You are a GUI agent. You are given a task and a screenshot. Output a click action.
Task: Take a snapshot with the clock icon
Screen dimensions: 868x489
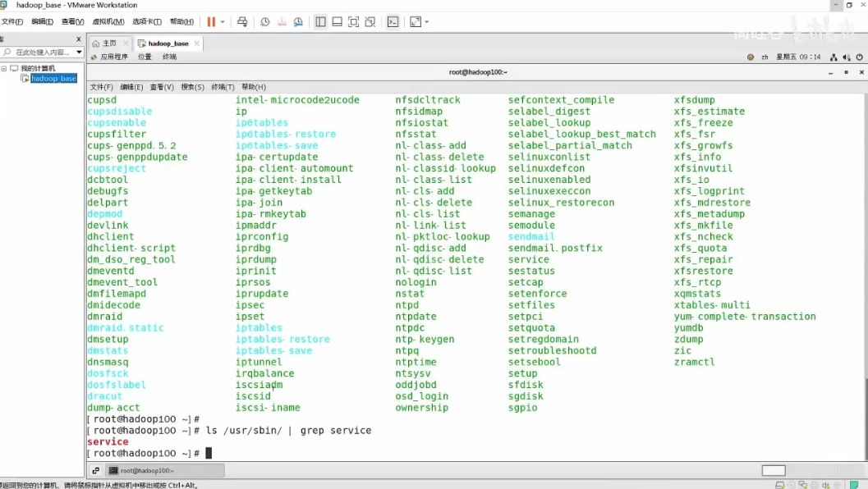coord(265,21)
